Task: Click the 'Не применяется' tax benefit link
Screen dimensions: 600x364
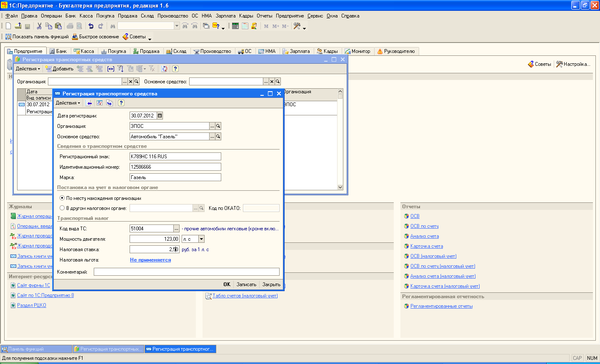Action: 150,260
